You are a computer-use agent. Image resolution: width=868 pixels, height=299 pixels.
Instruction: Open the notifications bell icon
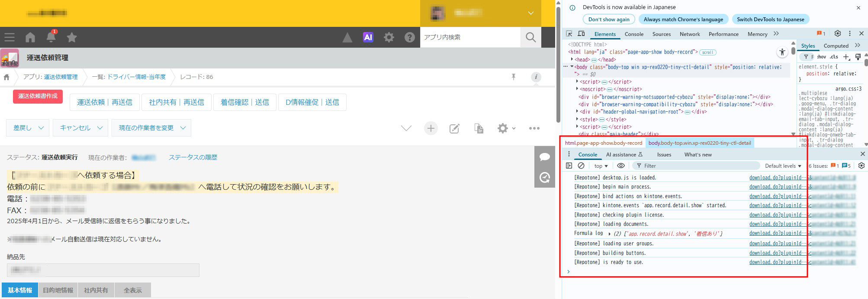[x=51, y=37]
